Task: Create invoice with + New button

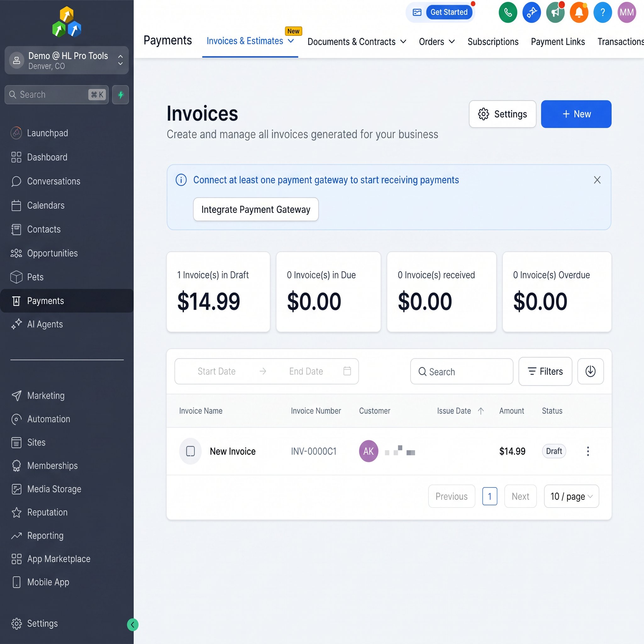Action: click(576, 114)
